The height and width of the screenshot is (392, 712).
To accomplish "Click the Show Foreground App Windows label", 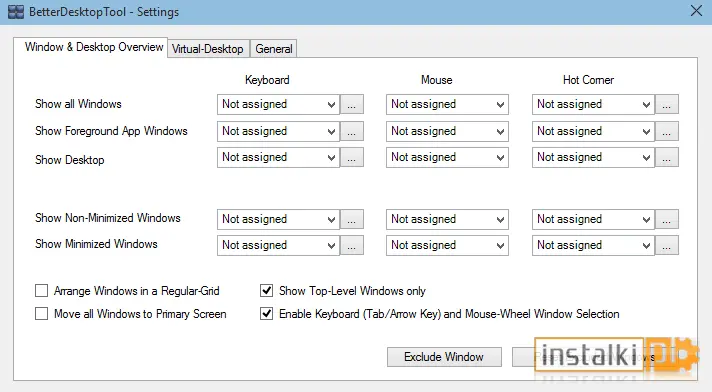I will [x=111, y=131].
